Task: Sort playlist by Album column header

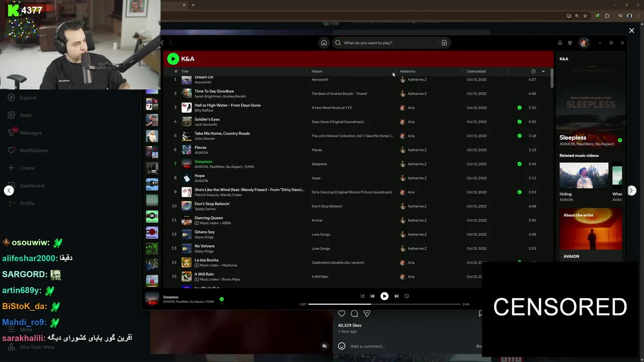Action: click(317, 71)
